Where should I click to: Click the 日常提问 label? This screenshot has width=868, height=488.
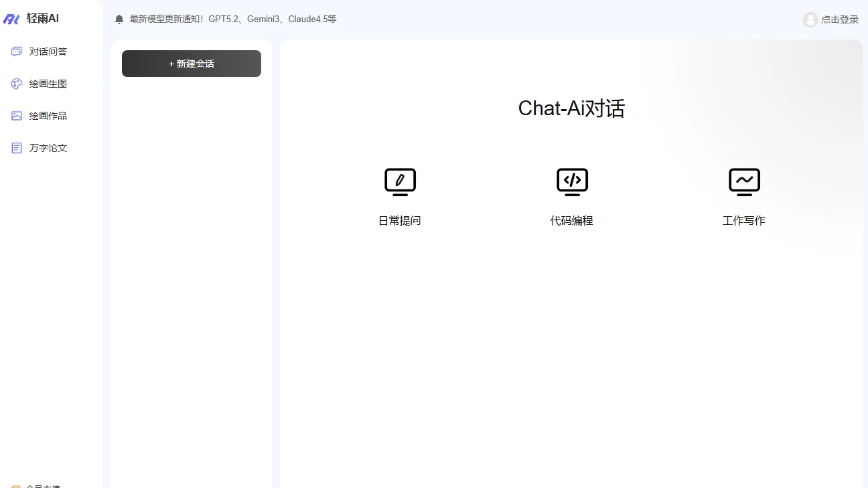400,221
